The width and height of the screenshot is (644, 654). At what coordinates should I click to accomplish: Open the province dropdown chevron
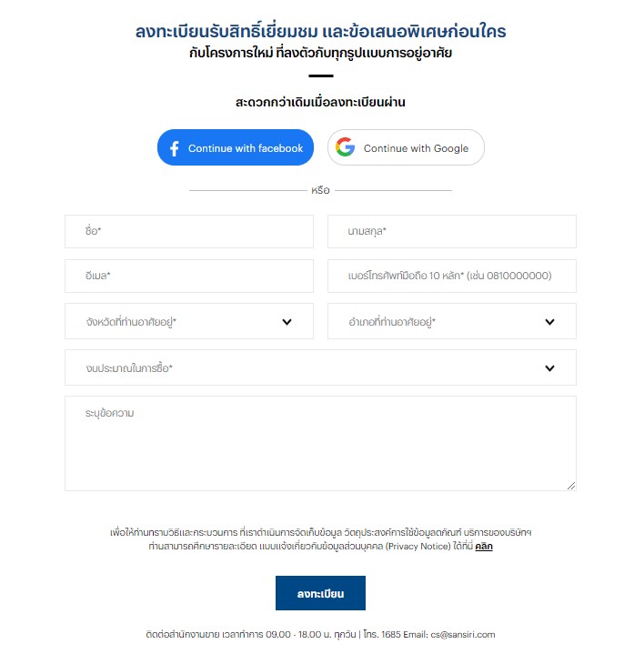click(287, 322)
